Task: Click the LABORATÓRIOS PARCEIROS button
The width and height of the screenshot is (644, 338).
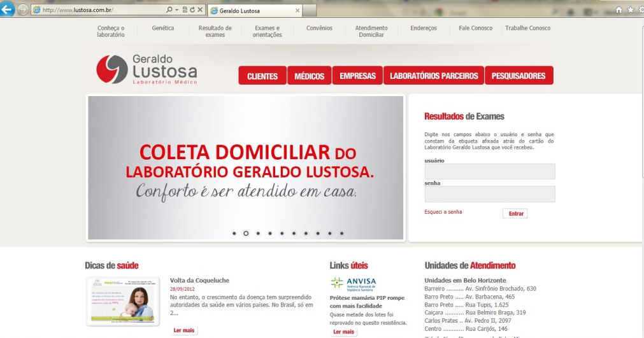Action: pyautogui.click(x=434, y=76)
